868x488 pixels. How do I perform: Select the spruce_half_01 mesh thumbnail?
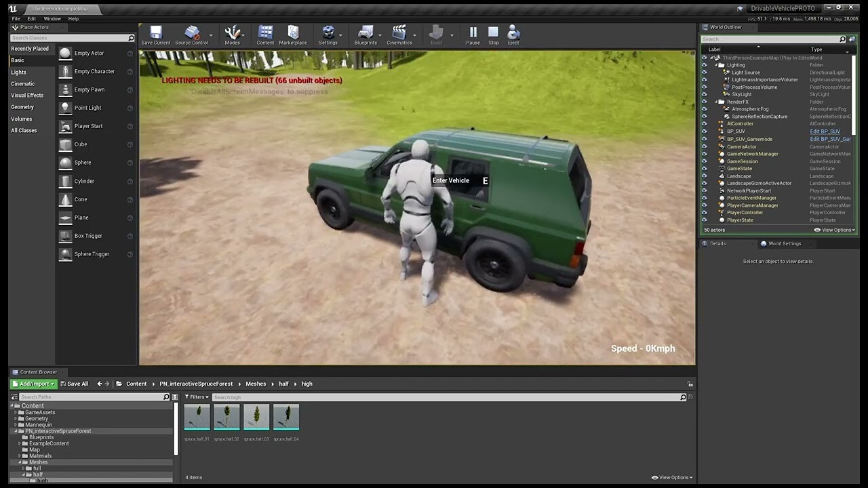point(197,416)
